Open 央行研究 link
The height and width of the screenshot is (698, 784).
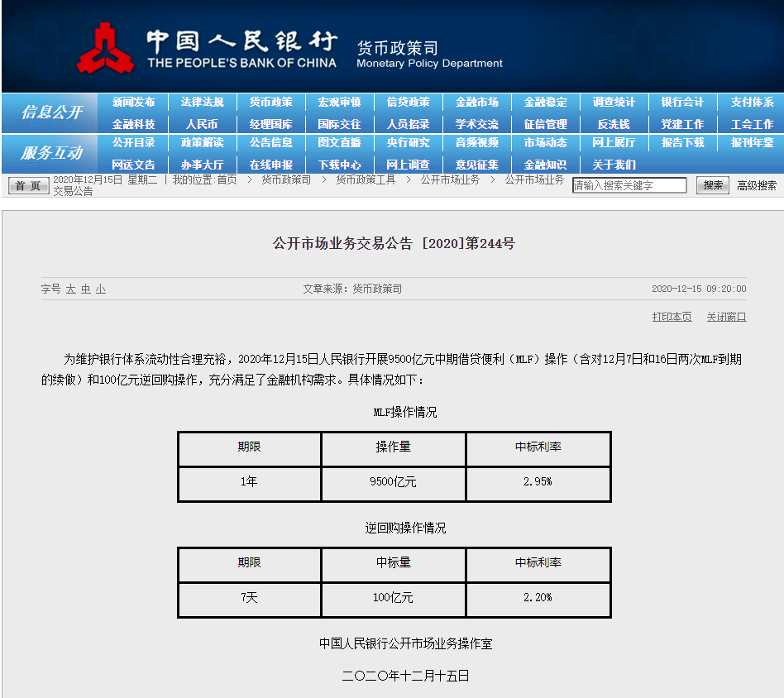408,142
